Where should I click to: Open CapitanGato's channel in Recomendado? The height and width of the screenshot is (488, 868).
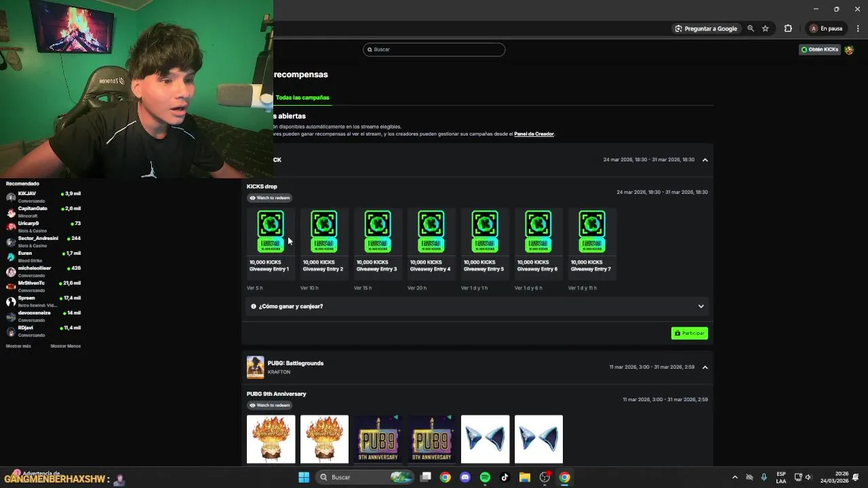(43, 212)
